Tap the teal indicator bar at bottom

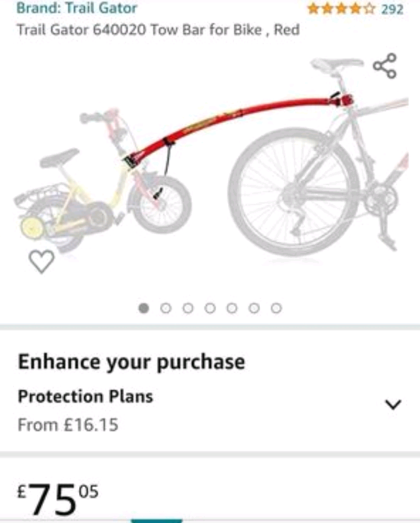tap(157, 520)
